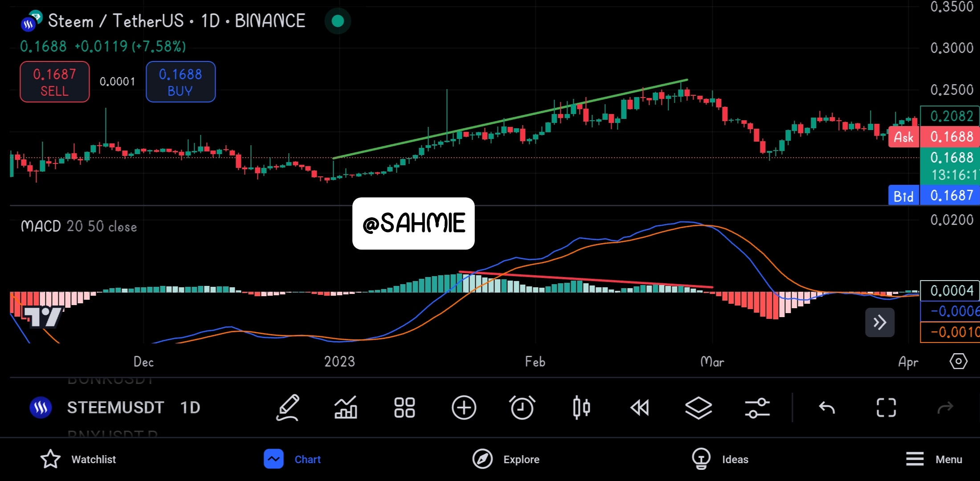Open the 1D timeframe selector
This screenshot has height=481, width=980.
[x=190, y=408]
